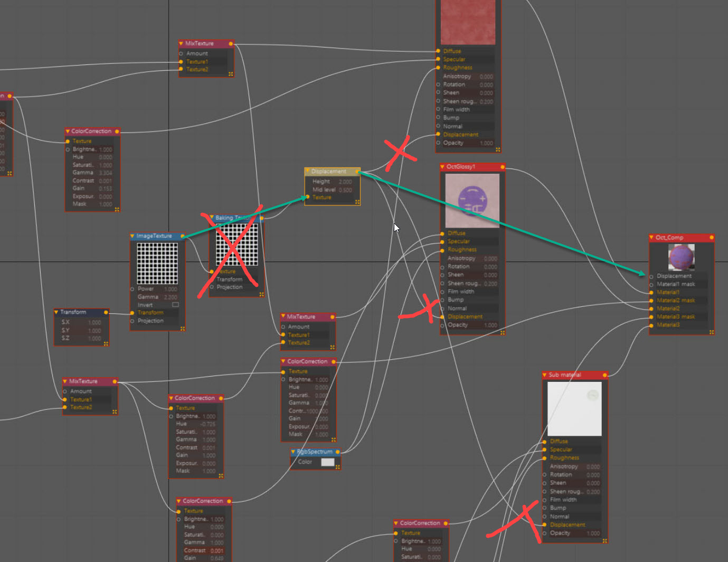This screenshot has height=562, width=728.
Task: Click the Transform node's corner resize handle
Action: pyautogui.click(x=106, y=344)
